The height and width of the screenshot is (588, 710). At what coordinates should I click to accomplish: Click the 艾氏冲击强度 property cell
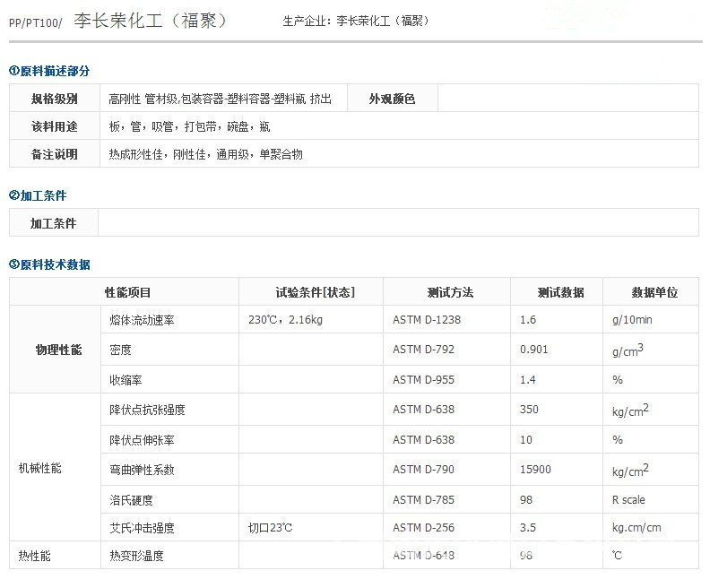point(169,527)
